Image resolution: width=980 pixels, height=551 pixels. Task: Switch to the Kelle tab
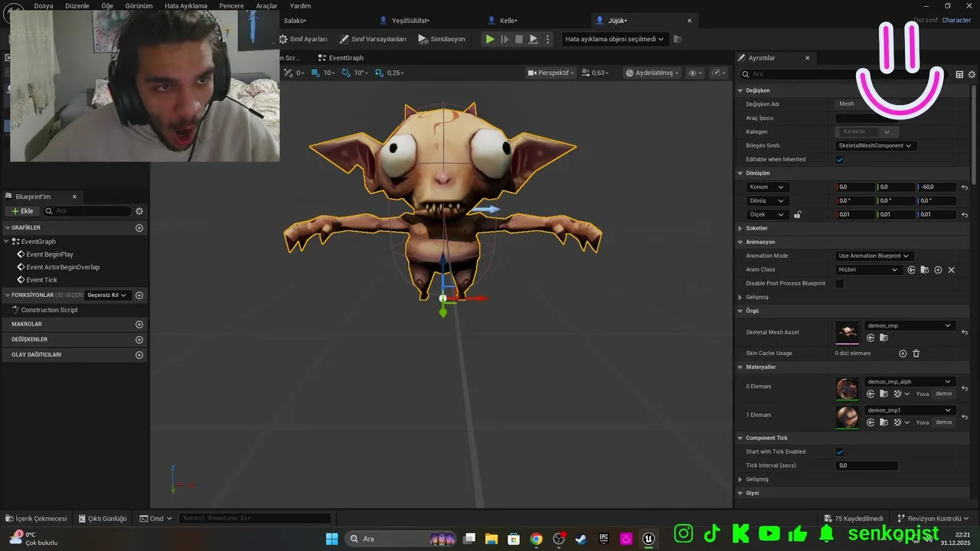tap(501, 21)
